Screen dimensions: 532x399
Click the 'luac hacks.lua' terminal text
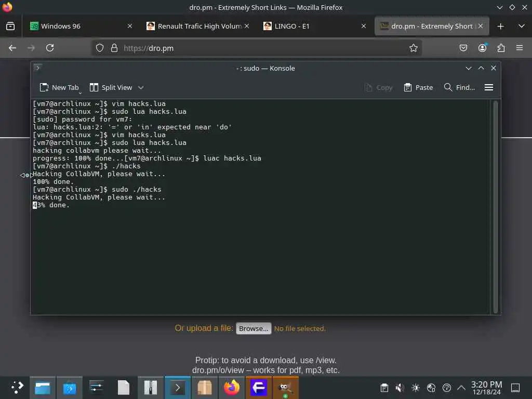232,158
